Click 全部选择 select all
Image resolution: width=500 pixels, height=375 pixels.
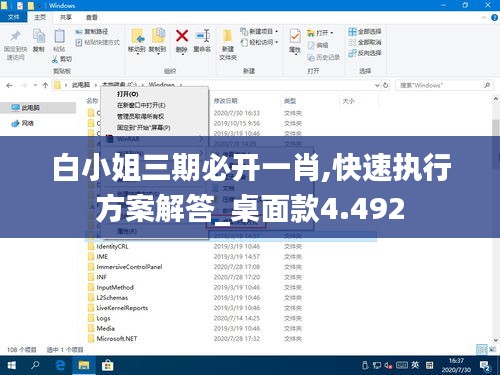point(365,32)
